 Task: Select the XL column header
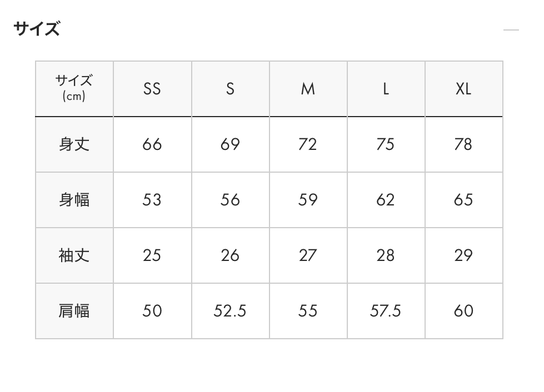tap(463, 89)
